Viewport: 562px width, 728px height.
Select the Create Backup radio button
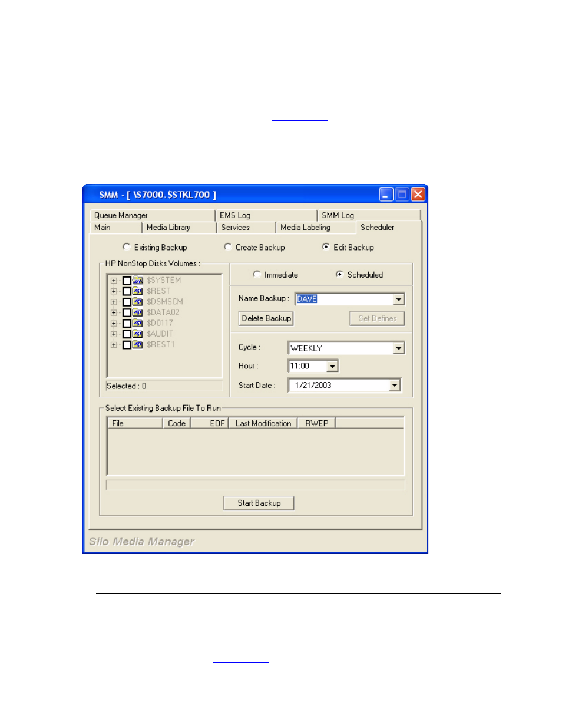(227, 247)
